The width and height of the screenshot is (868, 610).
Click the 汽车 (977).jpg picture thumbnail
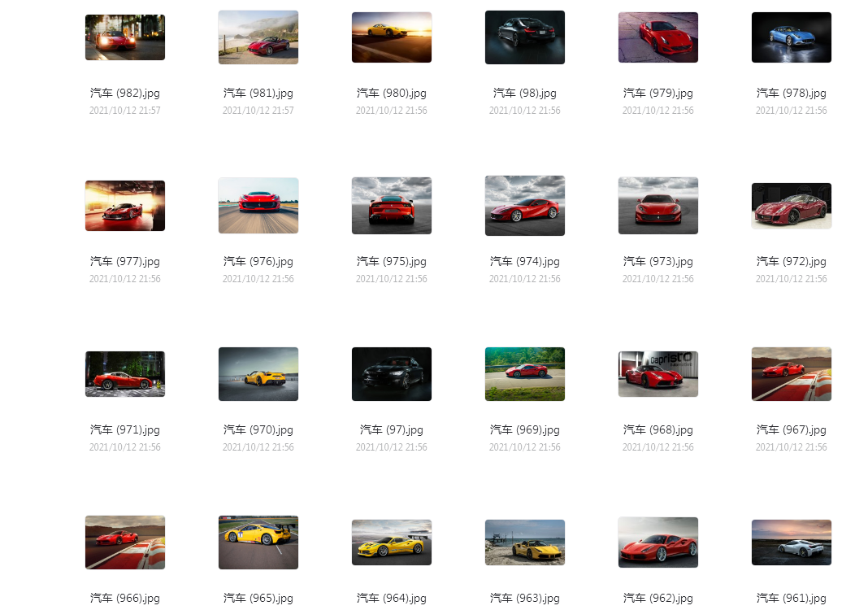coord(125,206)
